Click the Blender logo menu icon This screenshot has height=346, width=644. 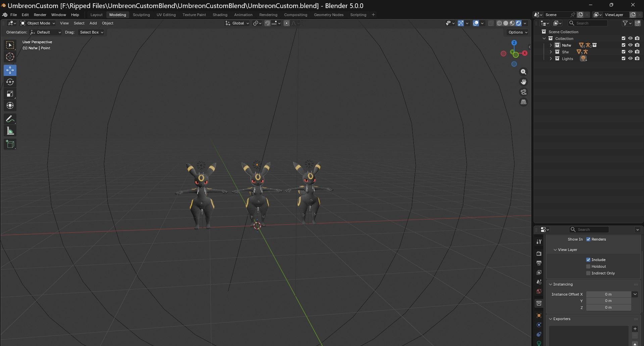(x=5, y=15)
